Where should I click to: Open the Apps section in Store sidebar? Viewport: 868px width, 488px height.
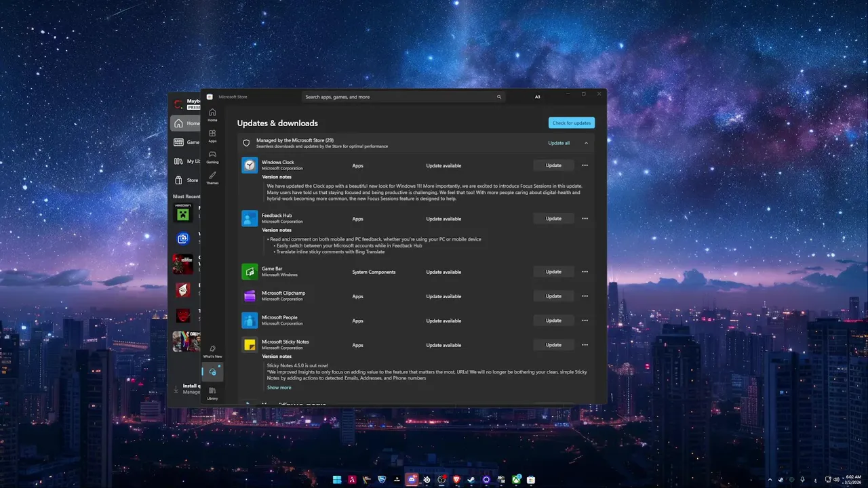pos(212,136)
